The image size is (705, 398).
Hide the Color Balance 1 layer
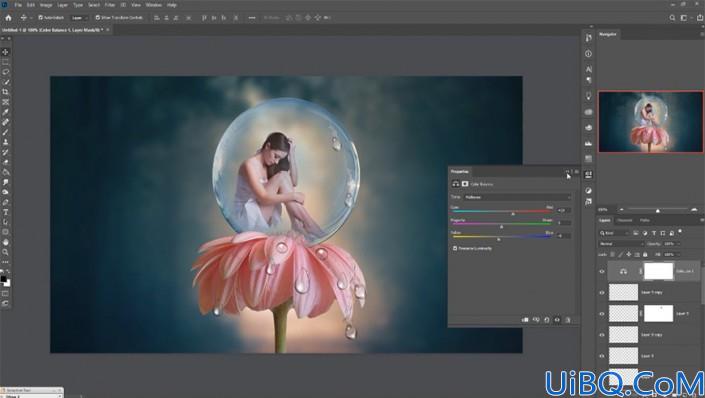coord(602,271)
